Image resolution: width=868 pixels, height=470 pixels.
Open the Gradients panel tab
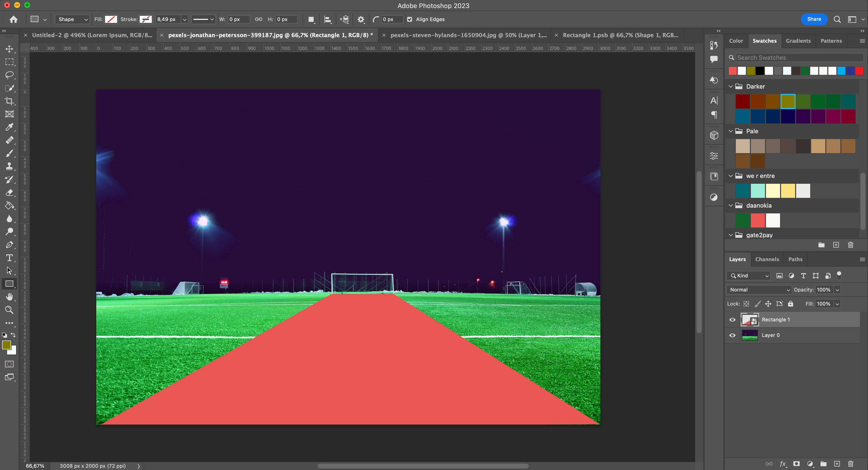tap(798, 41)
